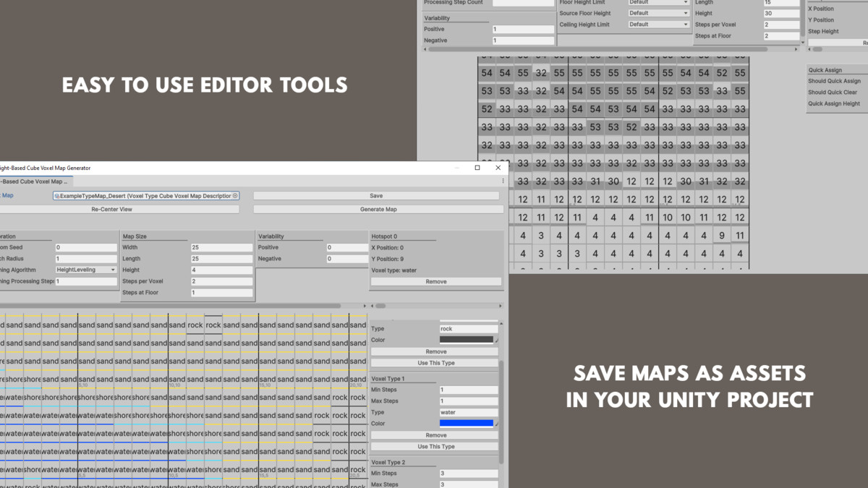Click eyedropper next to the water color
868x488 pixels.
(x=495, y=424)
